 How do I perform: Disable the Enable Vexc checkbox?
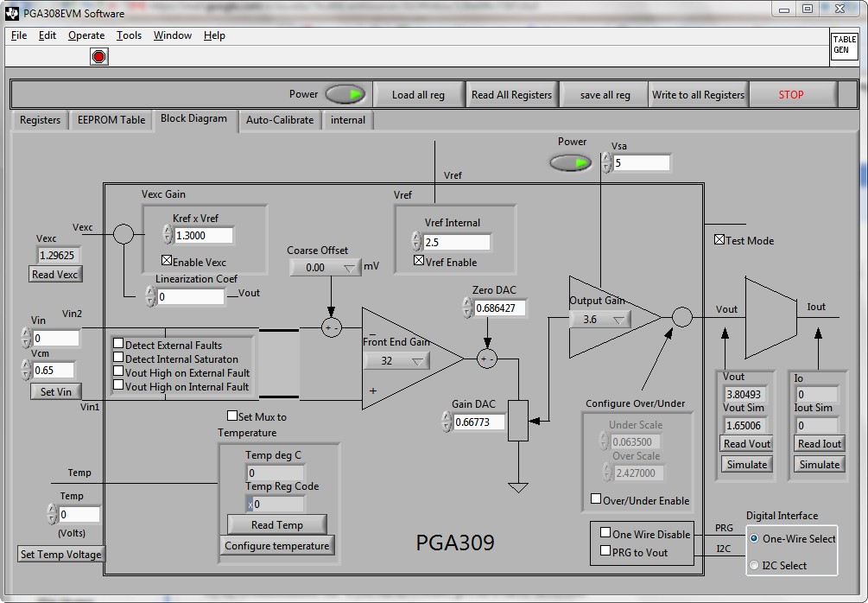coord(167,262)
